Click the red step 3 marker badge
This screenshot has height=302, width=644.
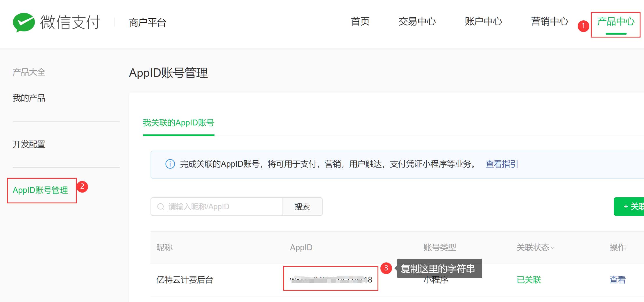coord(386,268)
